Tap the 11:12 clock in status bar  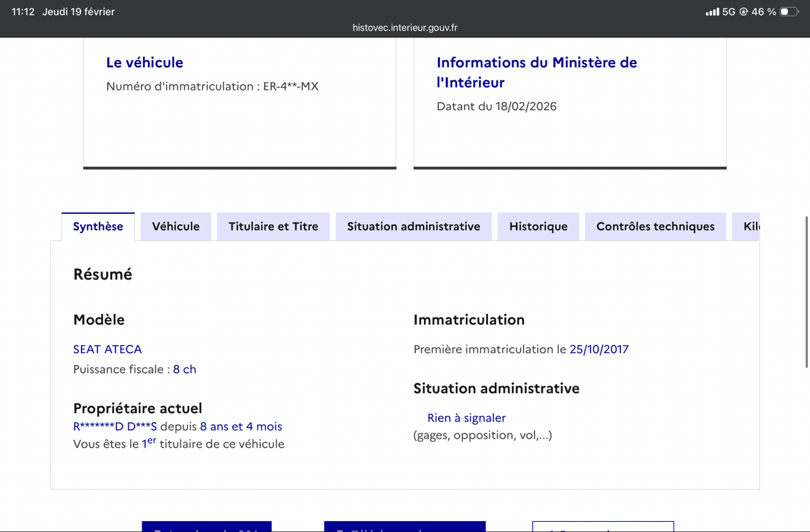23,11
